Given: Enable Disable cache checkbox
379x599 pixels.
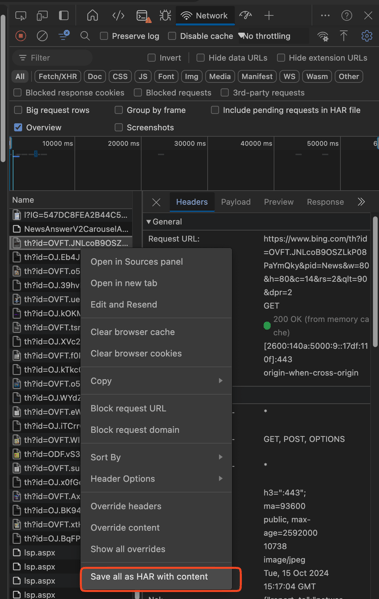Looking at the screenshot, I should (172, 36).
